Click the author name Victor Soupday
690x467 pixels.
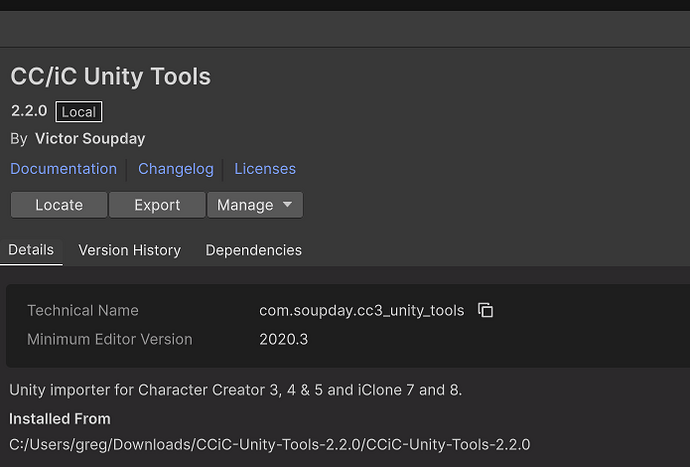tap(90, 139)
